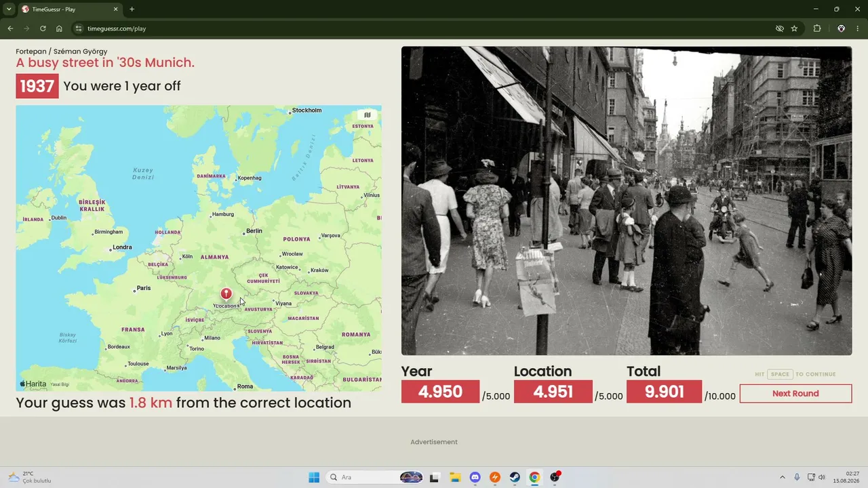Click the third-party cookies blocked eye icon
Image resolution: width=868 pixels, height=488 pixels.
[780, 28]
